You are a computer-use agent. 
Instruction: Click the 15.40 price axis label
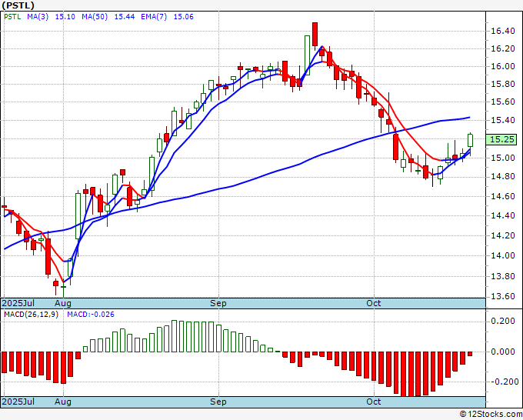click(x=503, y=121)
